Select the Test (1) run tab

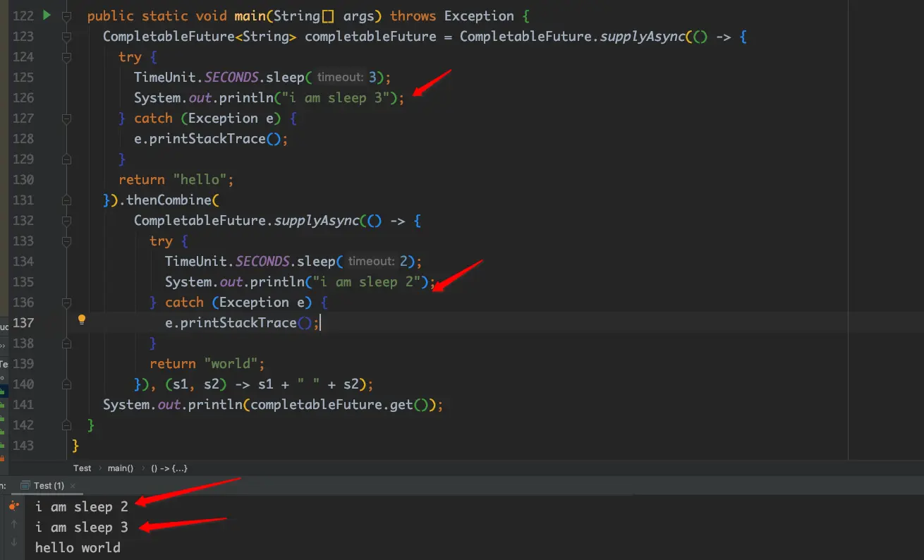pyautogui.click(x=49, y=485)
